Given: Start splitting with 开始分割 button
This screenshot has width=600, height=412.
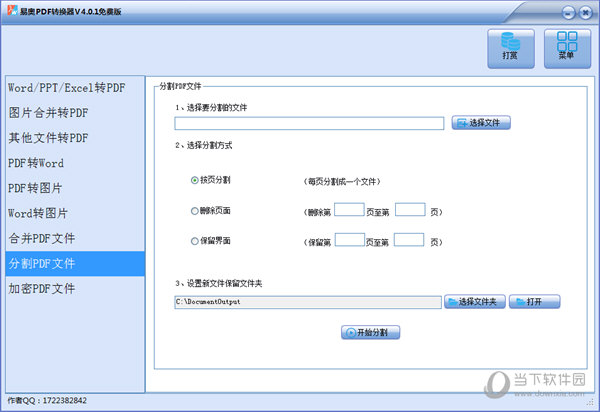Looking at the screenshot, I should 370,332.
